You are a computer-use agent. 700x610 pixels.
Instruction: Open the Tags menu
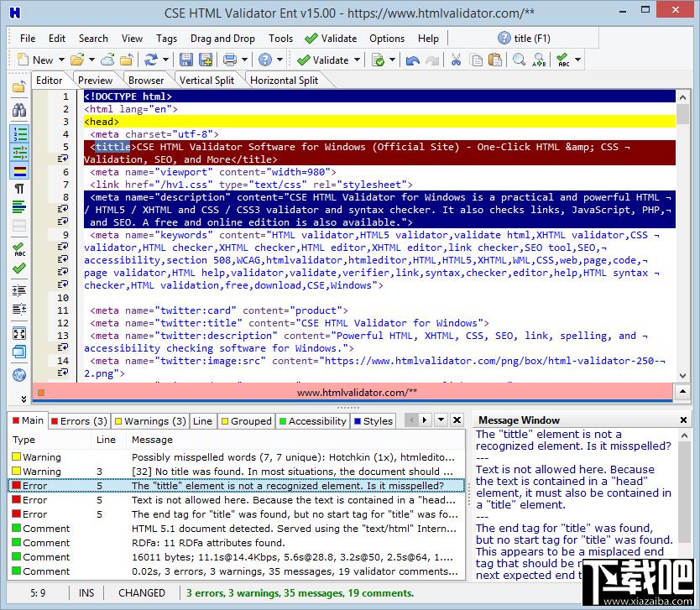pyautogui.click(x=166, y=39)
